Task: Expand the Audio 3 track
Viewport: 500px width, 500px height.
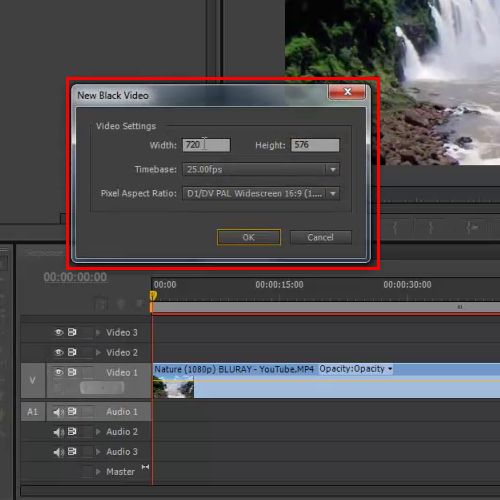Action: [x=98, y=452]
